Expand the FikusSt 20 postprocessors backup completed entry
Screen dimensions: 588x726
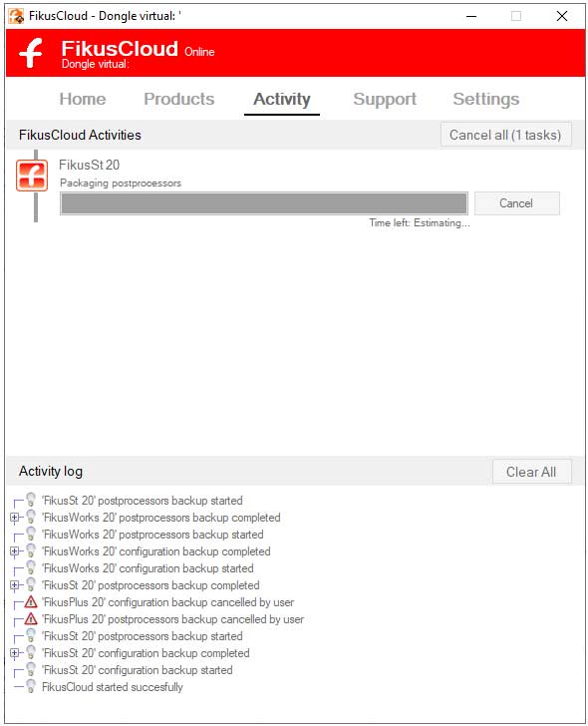point(14,585)
